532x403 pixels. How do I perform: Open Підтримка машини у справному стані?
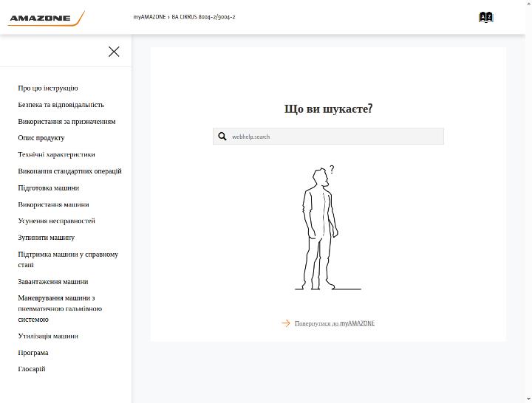pos(68,259)
